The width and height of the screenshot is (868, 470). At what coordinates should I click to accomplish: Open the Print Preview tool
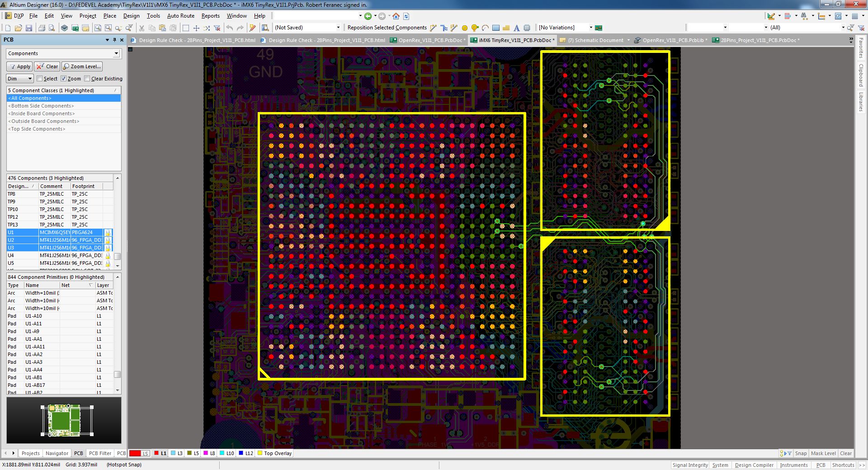pos(52,28)
